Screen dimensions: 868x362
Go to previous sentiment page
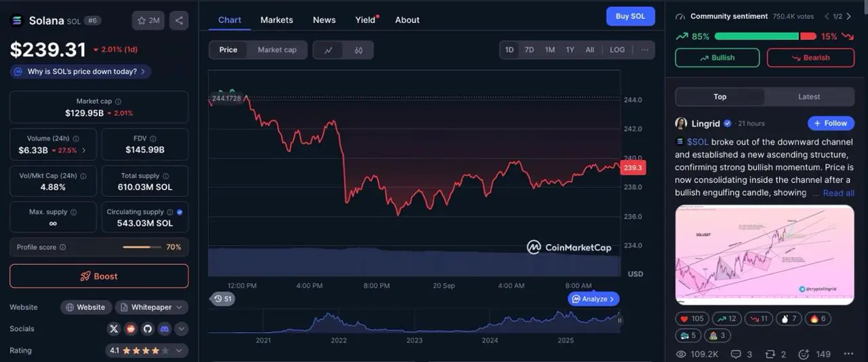[x=827, y=16]
